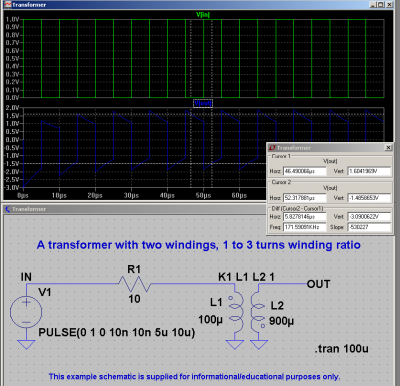Screen dimensions: 400x386
Task: Click Cursor 2 Vert value field
Action: click(369, 198)
